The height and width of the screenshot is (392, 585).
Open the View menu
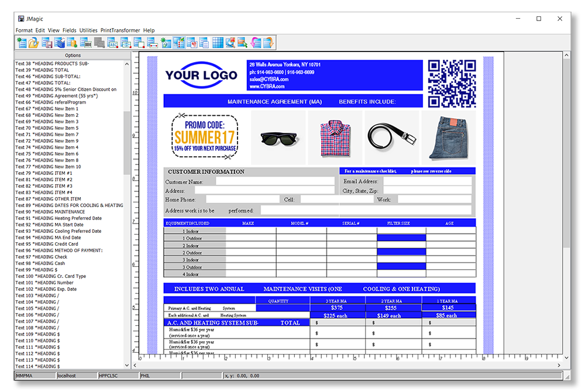(53, 30)
